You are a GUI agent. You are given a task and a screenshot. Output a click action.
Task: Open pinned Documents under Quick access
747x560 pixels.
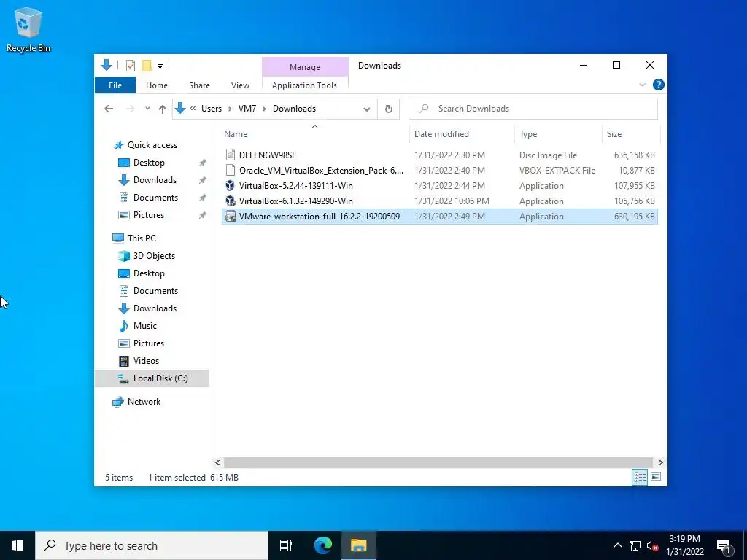pos(155,198)
